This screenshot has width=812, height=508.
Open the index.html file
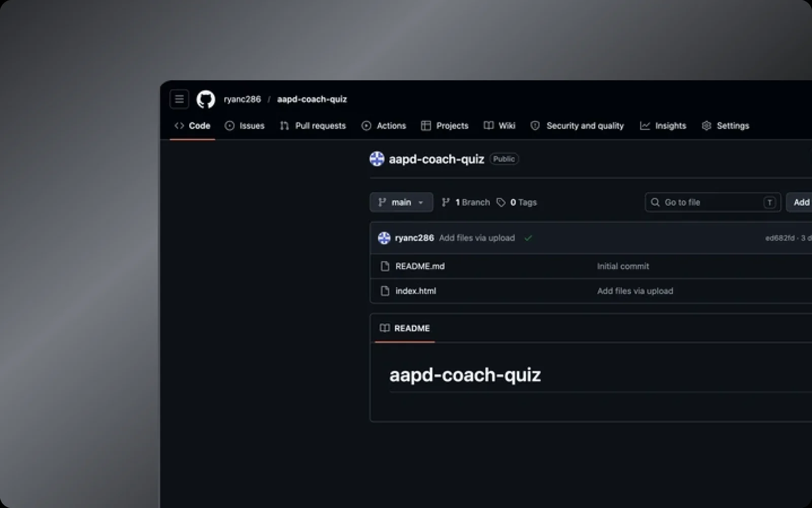coord(416,291)
